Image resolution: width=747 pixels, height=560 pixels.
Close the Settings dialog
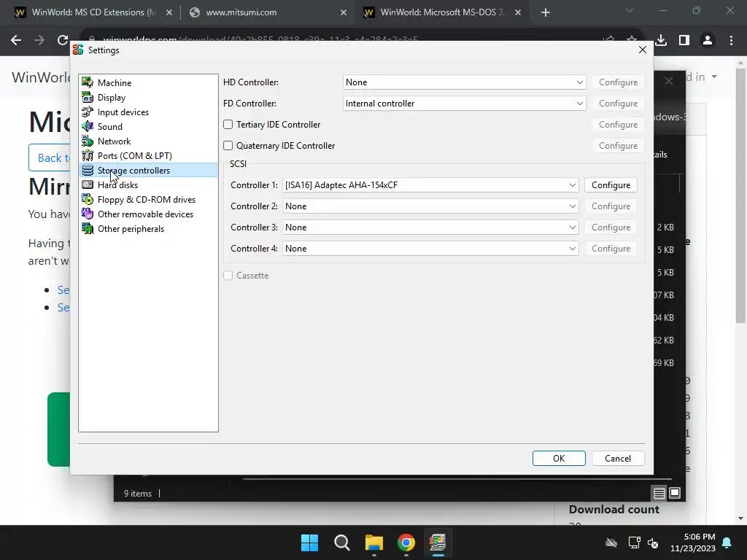click(x=642, y=50)
